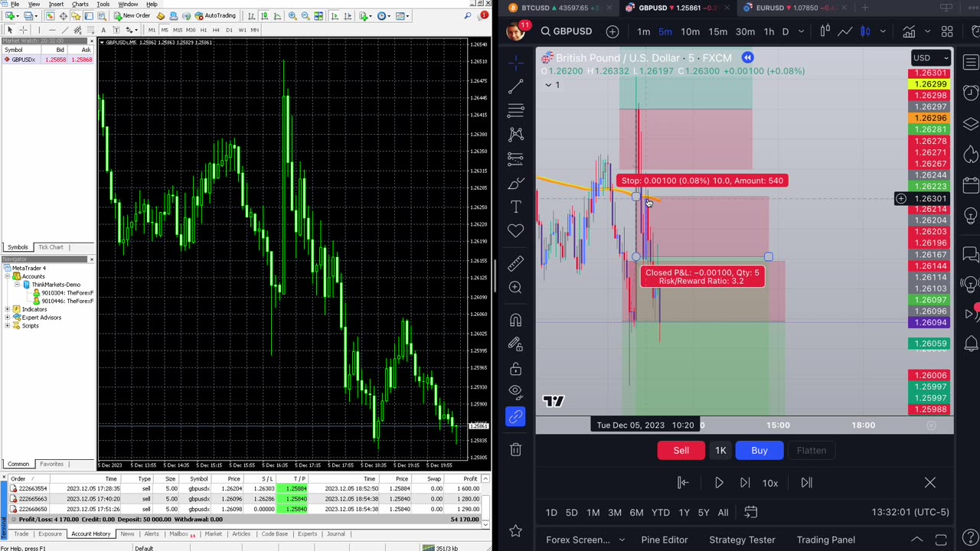Change the 10x replay speed
Viewport: 980px width, 551px height.
point(770,483)
